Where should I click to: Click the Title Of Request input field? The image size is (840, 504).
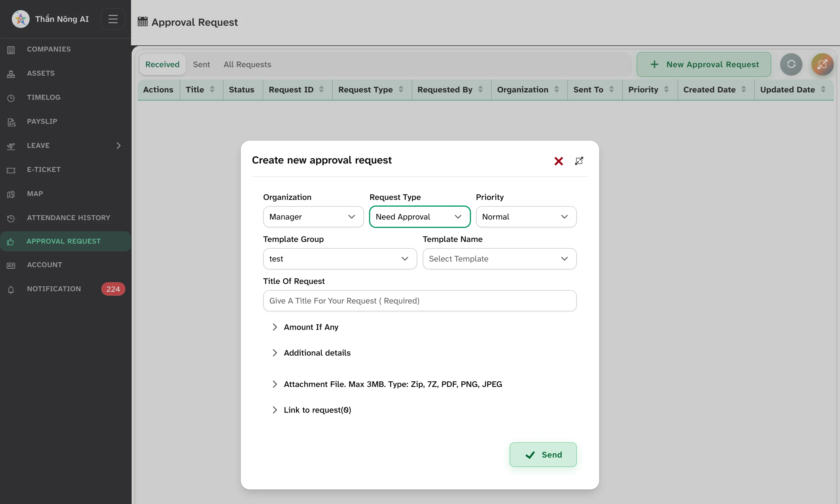point(420,300)
